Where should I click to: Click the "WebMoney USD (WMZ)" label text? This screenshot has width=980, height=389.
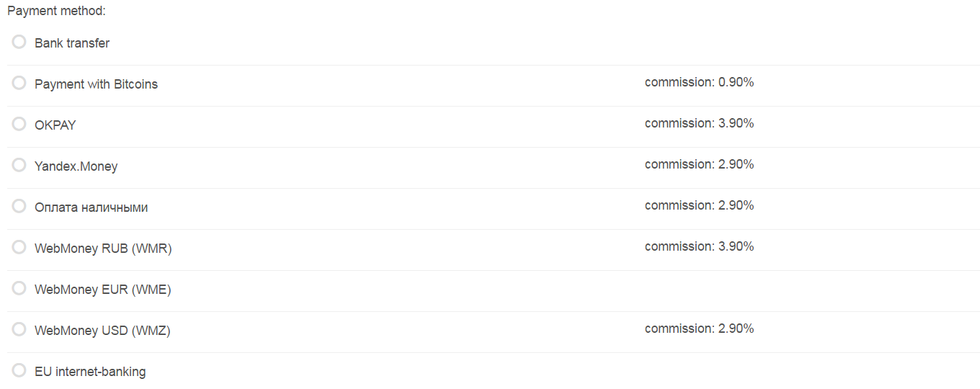102,331
